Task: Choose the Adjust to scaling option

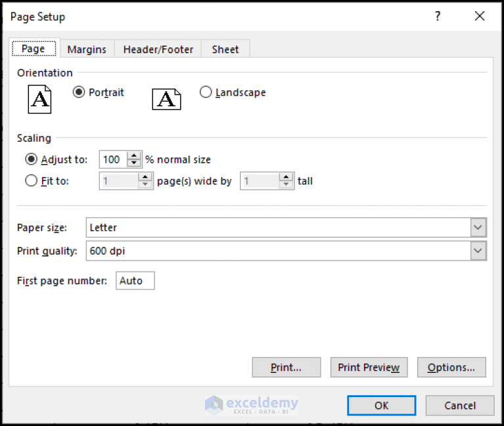Action: (31, 160)
